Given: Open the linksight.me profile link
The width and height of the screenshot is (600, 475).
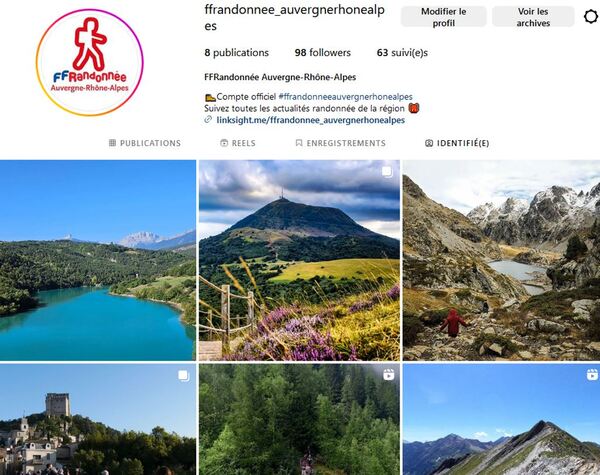Looking at the screenshot, I should coord(310,120).
